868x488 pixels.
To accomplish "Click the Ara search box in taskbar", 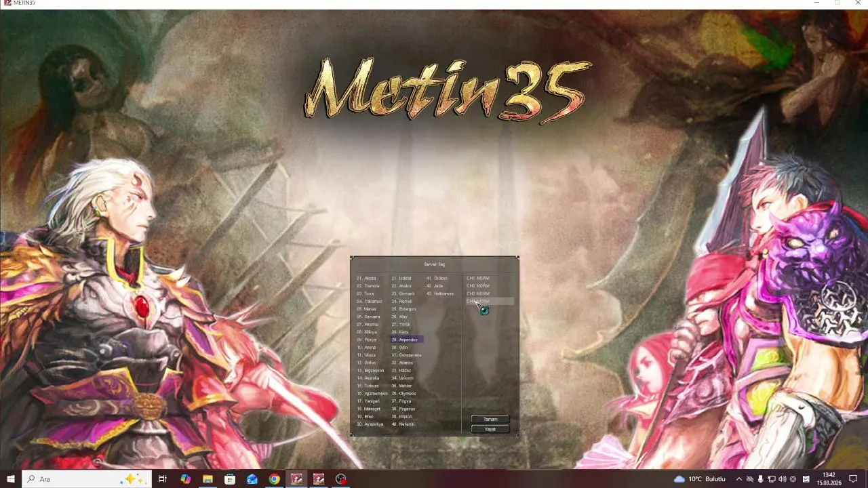I will 87,479.
